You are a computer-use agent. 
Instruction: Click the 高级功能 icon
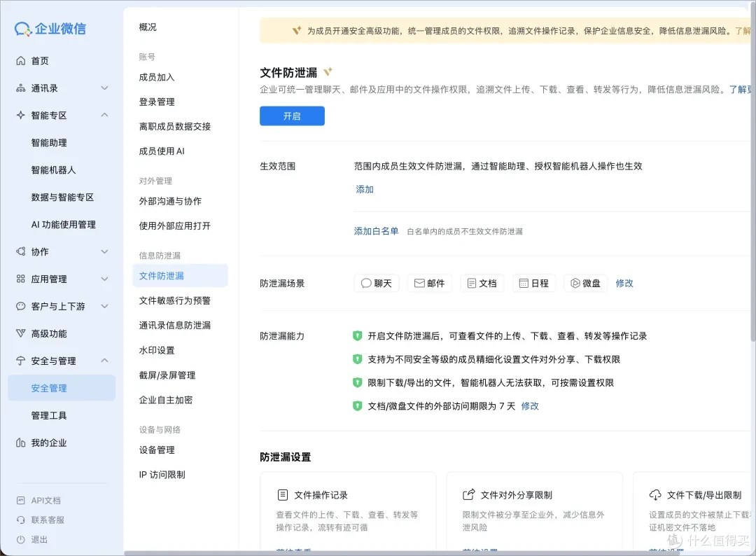[x=21, y=334]
